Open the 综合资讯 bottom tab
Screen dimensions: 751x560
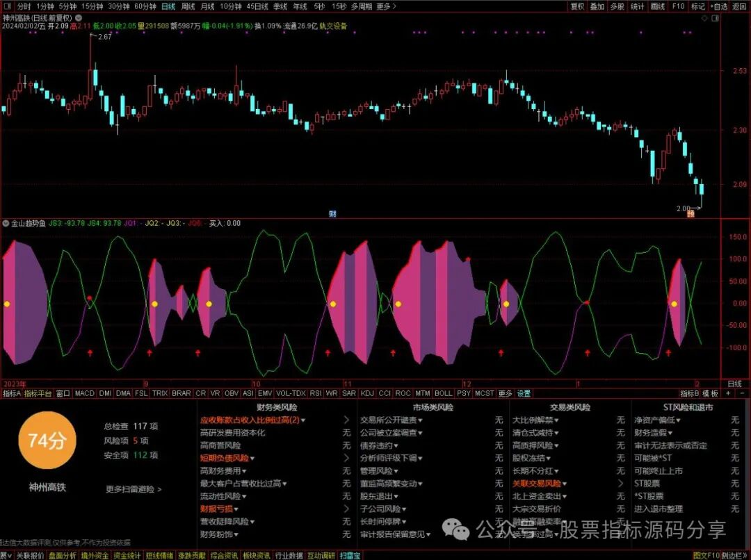pos(224,555)
